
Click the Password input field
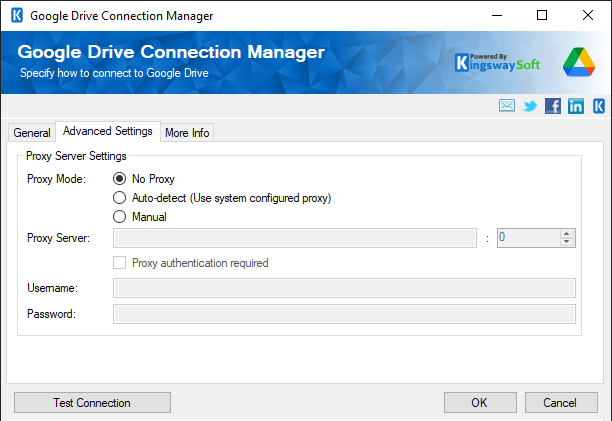(344, 314)
